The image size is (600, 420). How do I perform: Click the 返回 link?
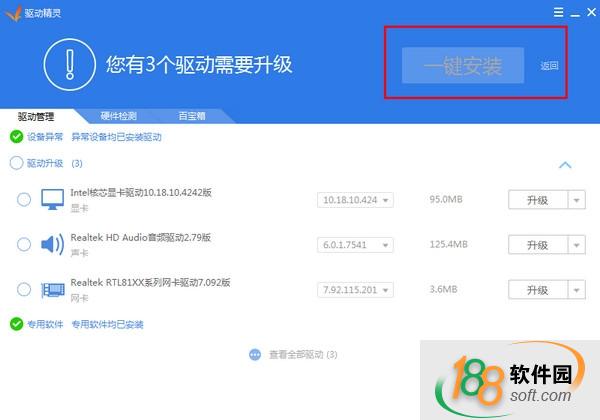(x=549, y=67)
